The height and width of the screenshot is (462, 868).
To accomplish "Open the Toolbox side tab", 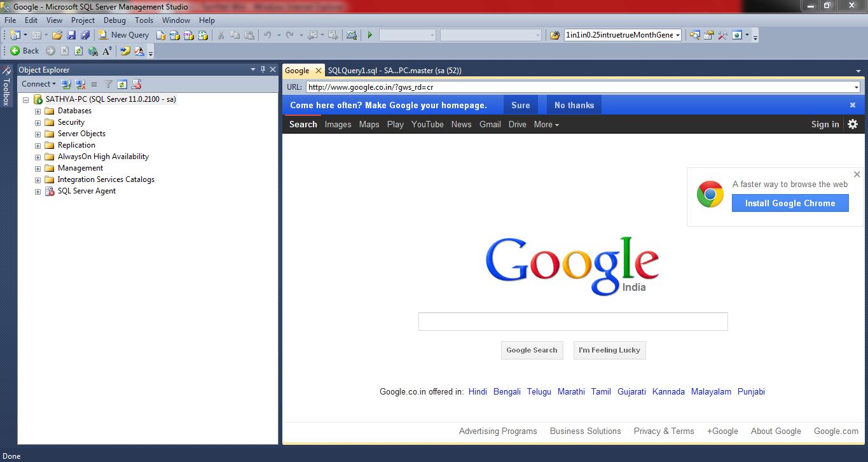I will [x=6, y=85].
